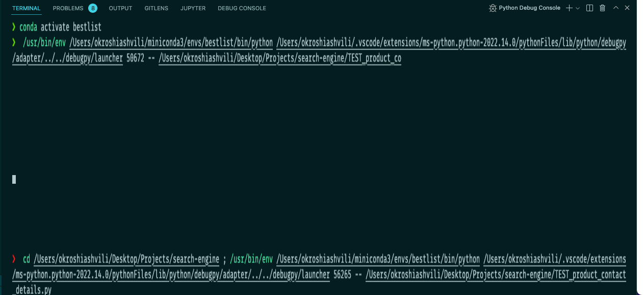Image resolution: width=644 pixels, height=295 pixels.
Task: Split the terminal using the split icon
Action: click(x=589, y=8)
